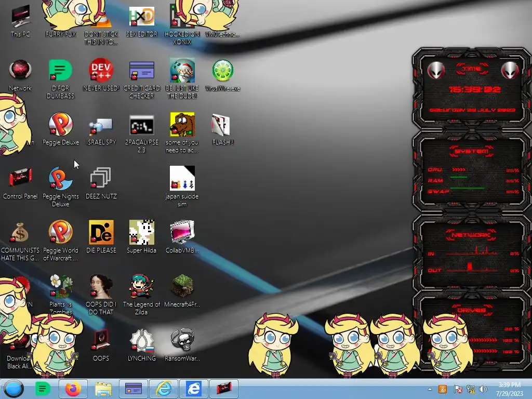Viewport: 532px width, 399px height.
Task: Open the green notes app in taskbar
Action: click(43, 389)
